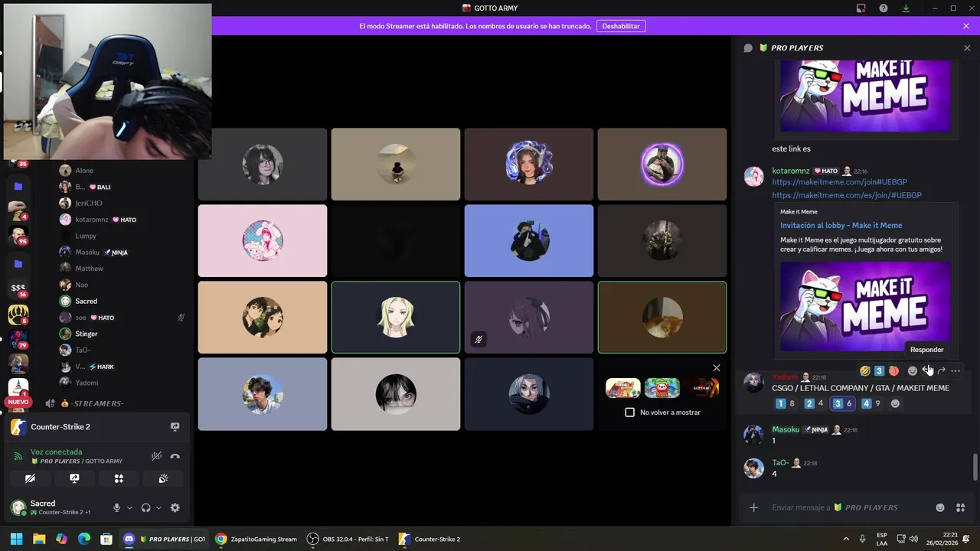Expand microphone input options arrow
Image resolution: width=980 pixels, height=551 pixels.
tap(129, 507)
